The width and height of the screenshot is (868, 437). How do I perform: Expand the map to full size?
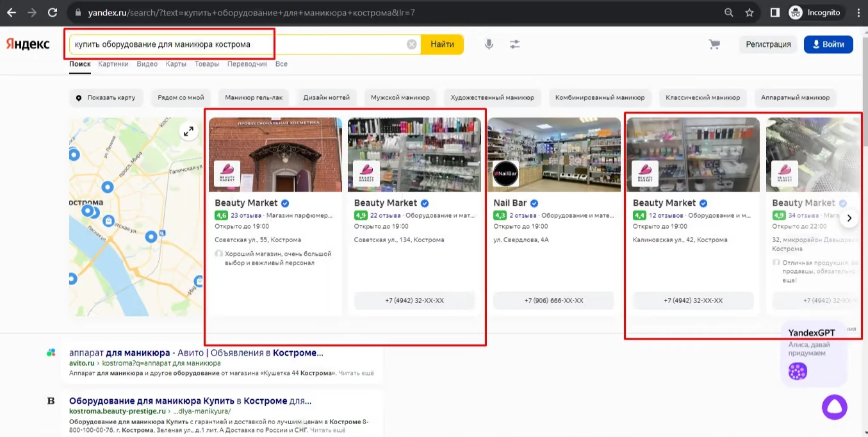[188, 131]
